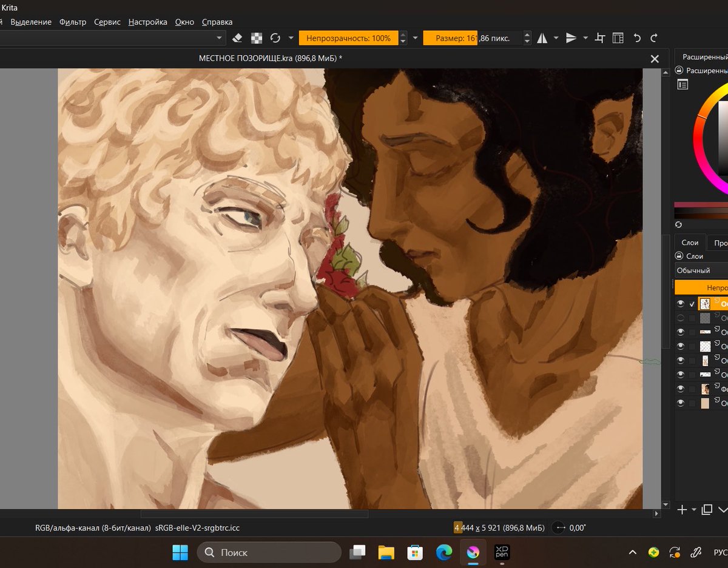Open Task View on taskbar
This screenshot has width=728, height=568.
coord(358,552)
